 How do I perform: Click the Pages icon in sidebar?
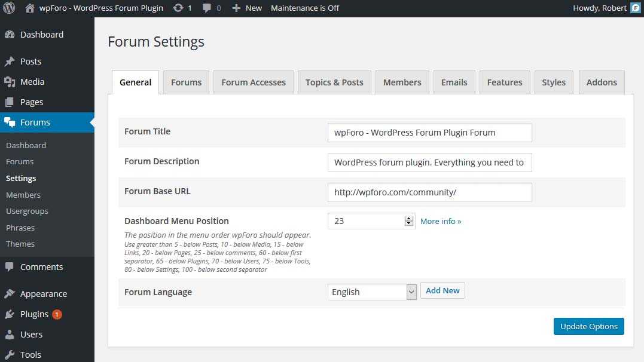click(10, 102)
